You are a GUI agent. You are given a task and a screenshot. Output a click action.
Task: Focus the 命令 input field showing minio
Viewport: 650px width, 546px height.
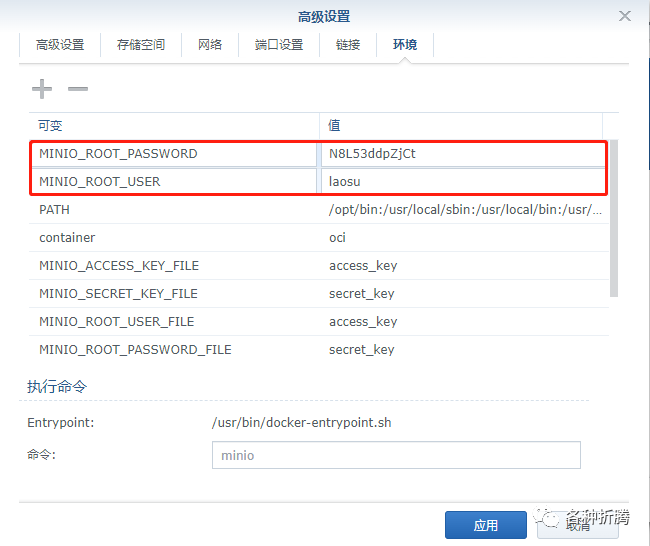coord(396,455)
